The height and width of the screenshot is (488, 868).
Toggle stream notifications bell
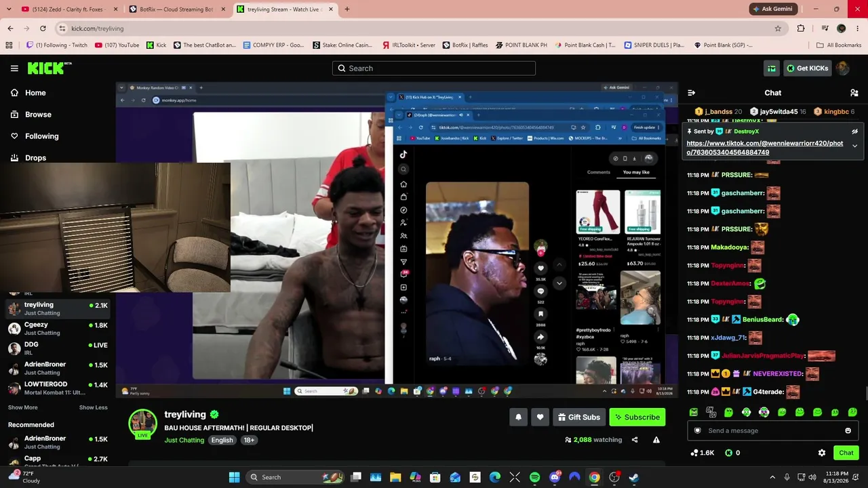pos(519,418)
